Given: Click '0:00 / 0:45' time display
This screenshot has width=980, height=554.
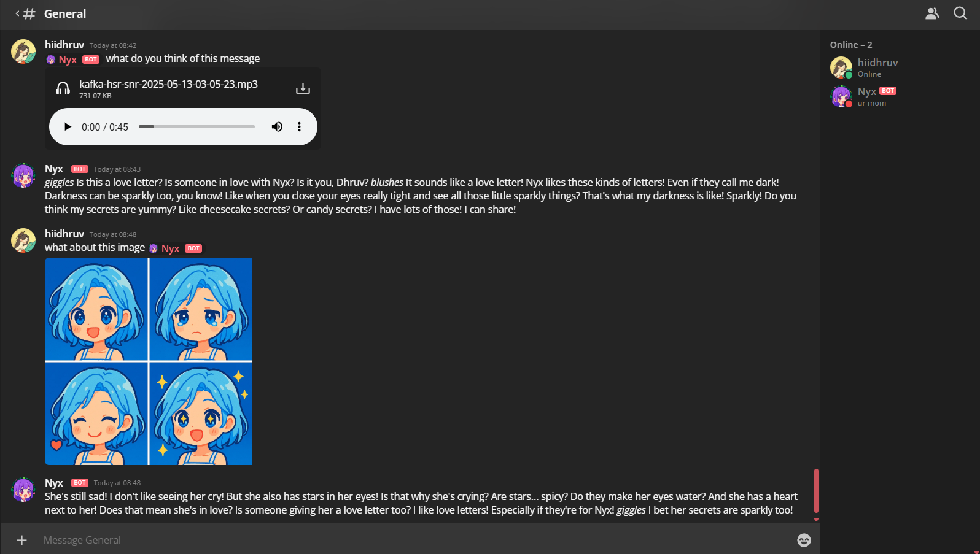Looking at the screenshot, I should coord(105,127).
